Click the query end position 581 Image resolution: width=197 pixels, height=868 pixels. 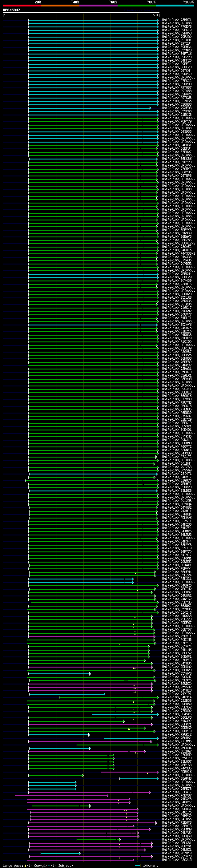(x=155, y=15)
